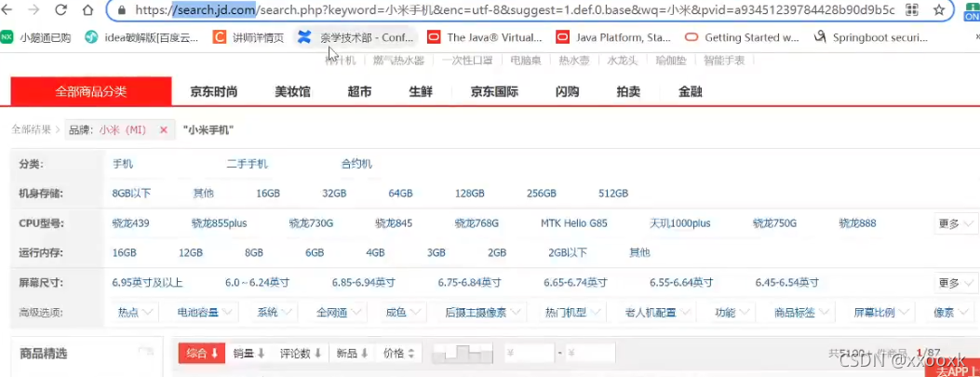Open The Java Virtual bookmark

(484, 37)
